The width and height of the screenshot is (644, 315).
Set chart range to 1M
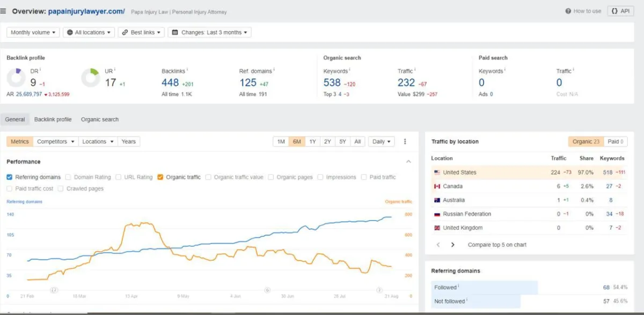pyautogui.click(x=281, y=142)
